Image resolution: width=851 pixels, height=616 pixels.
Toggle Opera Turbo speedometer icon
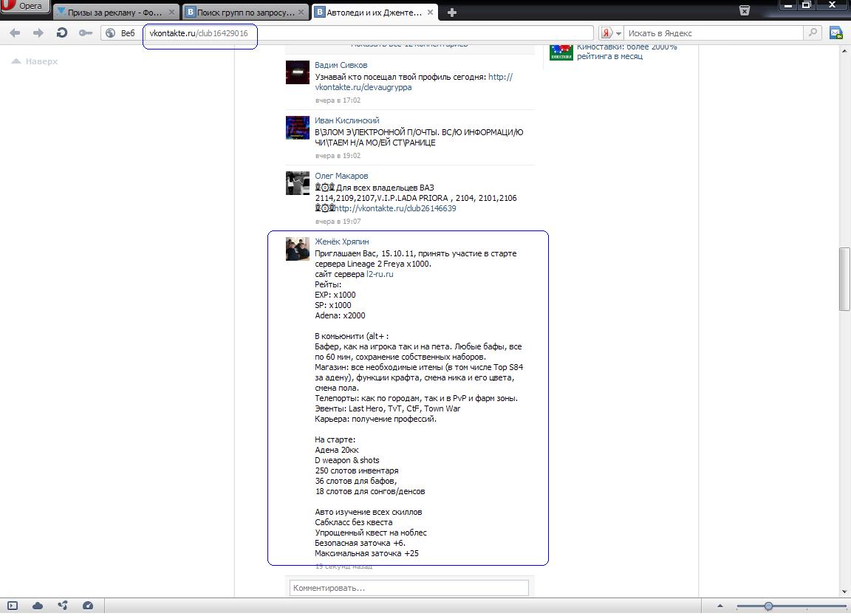tap(88, 606)
